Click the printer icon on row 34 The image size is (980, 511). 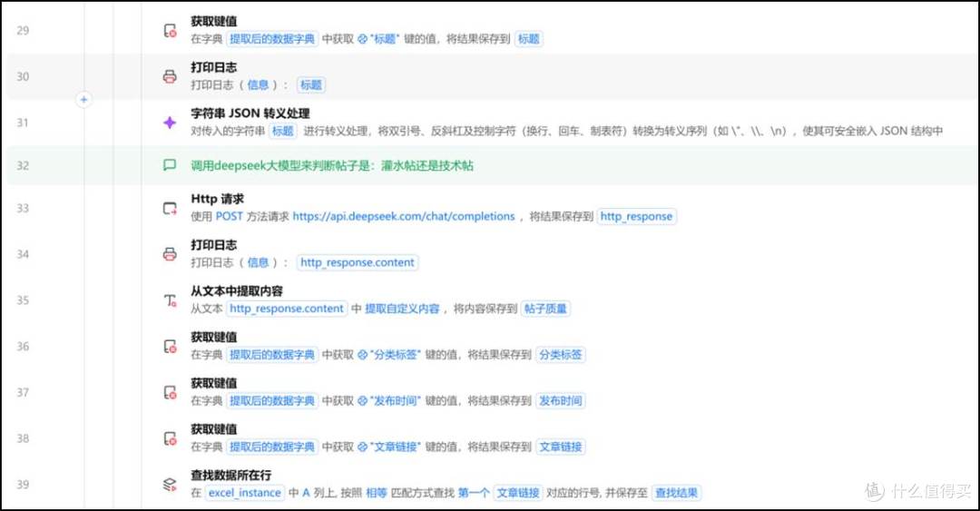[x=170, y=254]
